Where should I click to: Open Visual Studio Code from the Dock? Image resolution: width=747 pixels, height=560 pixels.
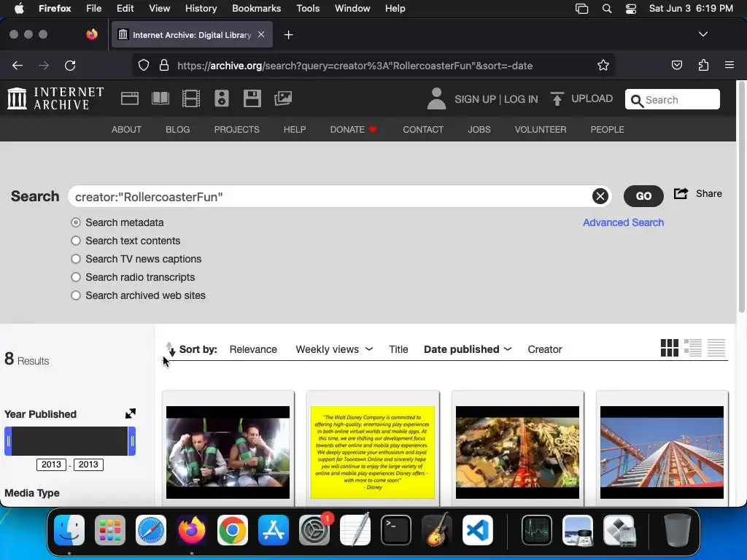coord(477,530)
